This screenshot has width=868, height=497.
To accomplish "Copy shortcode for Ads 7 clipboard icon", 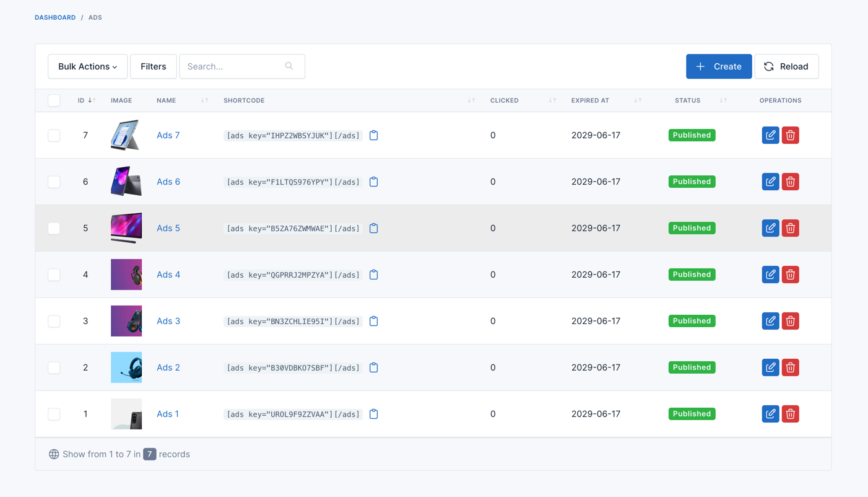I will tap(373, 135).
